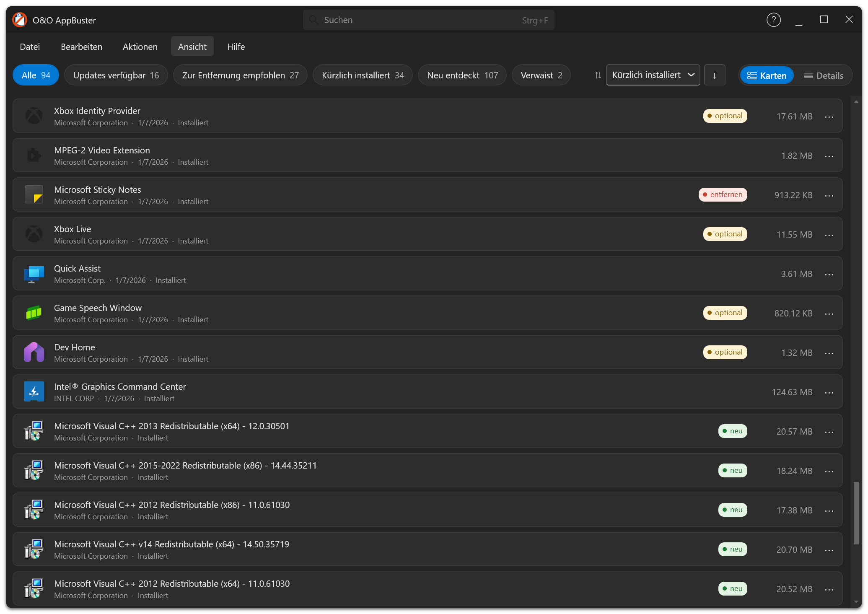Image resolution: width=868 pixels, height=614 pixels.
Task: Open the Aktionen menu
Action: (140, 47)
